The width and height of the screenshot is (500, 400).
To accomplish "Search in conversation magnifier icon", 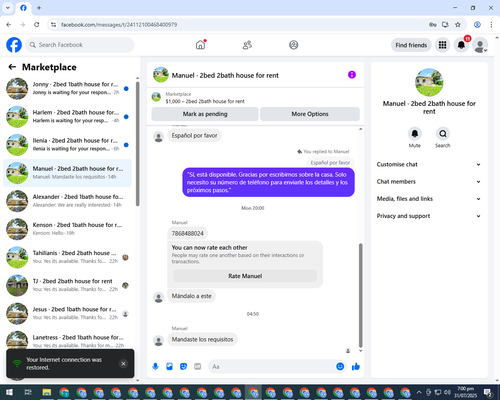I will 443,134.
